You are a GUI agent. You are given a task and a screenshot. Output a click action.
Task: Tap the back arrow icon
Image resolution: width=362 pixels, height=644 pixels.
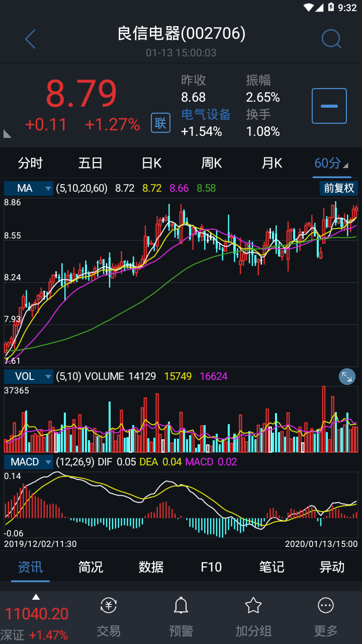pyautogui.click(x=31, y=39)
